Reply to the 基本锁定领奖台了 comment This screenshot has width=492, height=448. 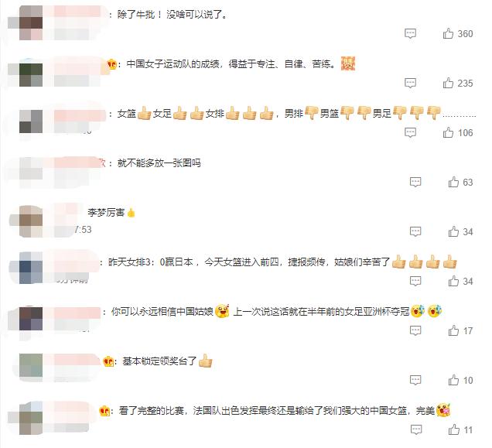[415, 380]
